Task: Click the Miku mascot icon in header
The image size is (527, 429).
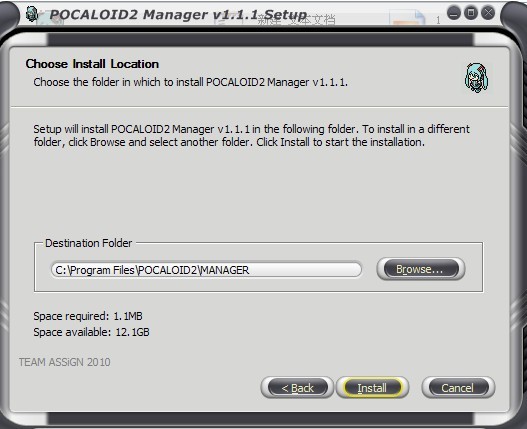Action: tap(477, 78)
